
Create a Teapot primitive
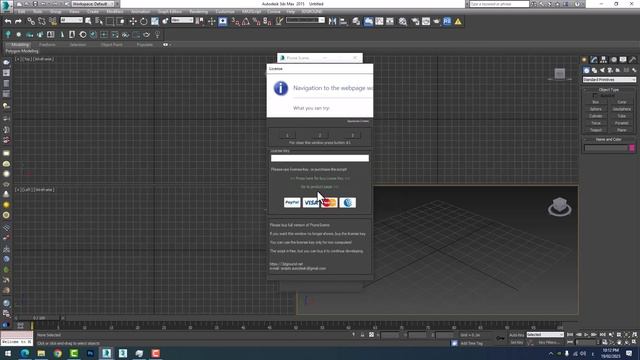[x=596, y=130]
